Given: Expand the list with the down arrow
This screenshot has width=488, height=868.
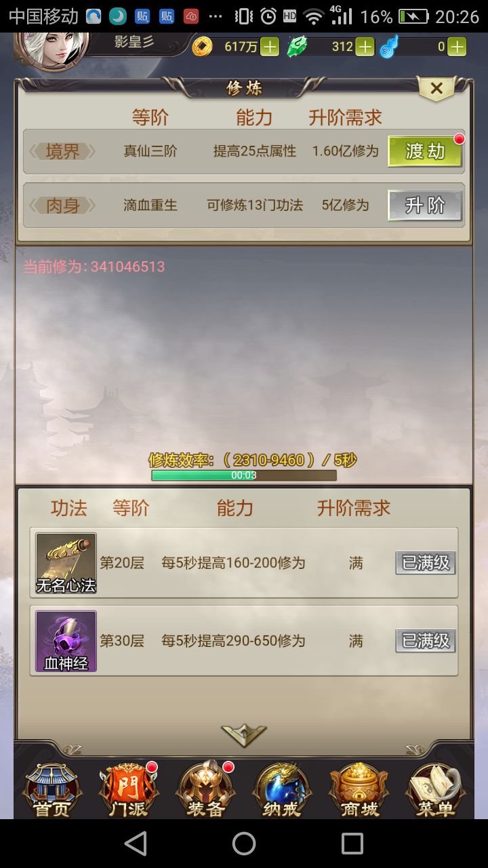Looking at the screenshot, I should coord(244,735).
